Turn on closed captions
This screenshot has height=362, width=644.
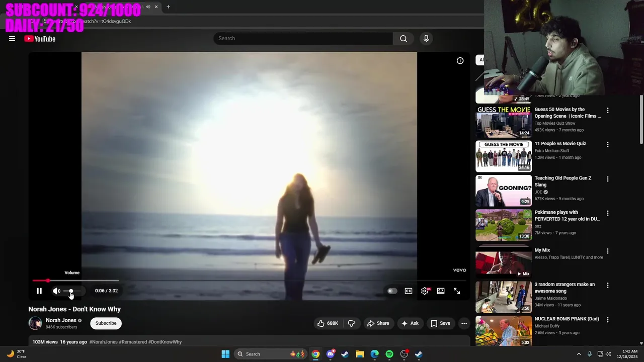(x=409, y=291)
